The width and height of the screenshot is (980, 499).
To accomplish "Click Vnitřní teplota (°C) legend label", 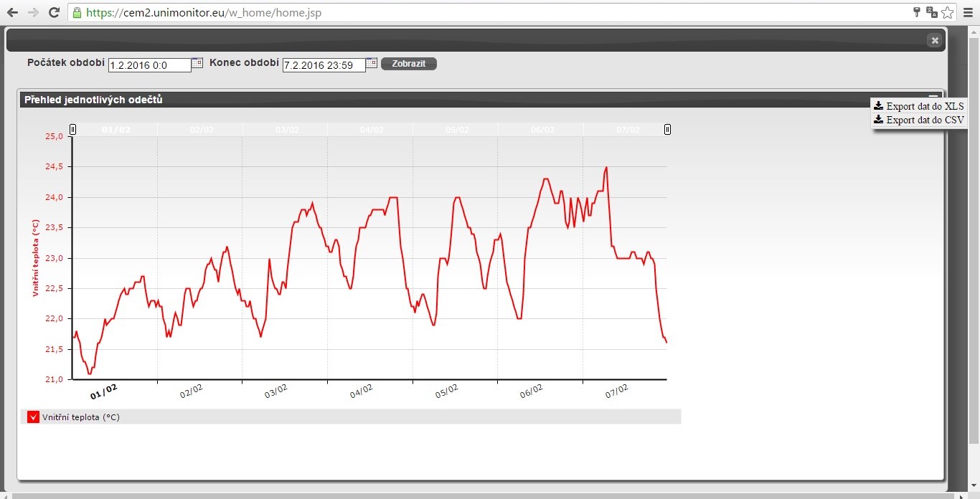I will pos(81,417).
